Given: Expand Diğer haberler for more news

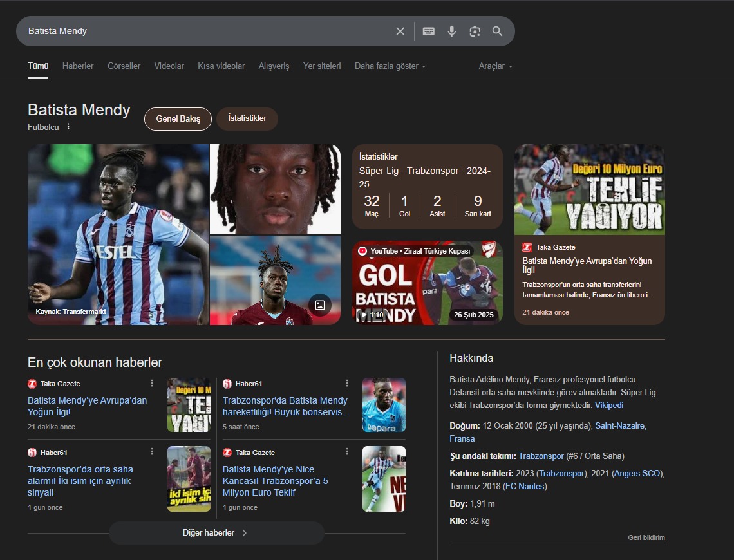Looking at the screenshot, I should click(216, 533).
